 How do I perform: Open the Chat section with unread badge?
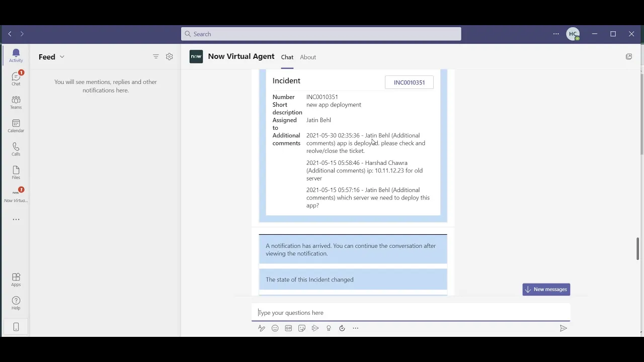coord(16,78)
